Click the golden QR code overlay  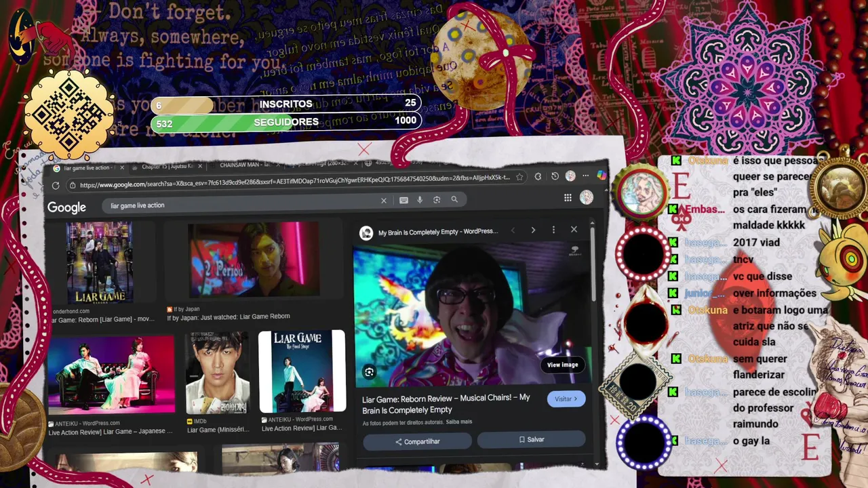point(68,114)
